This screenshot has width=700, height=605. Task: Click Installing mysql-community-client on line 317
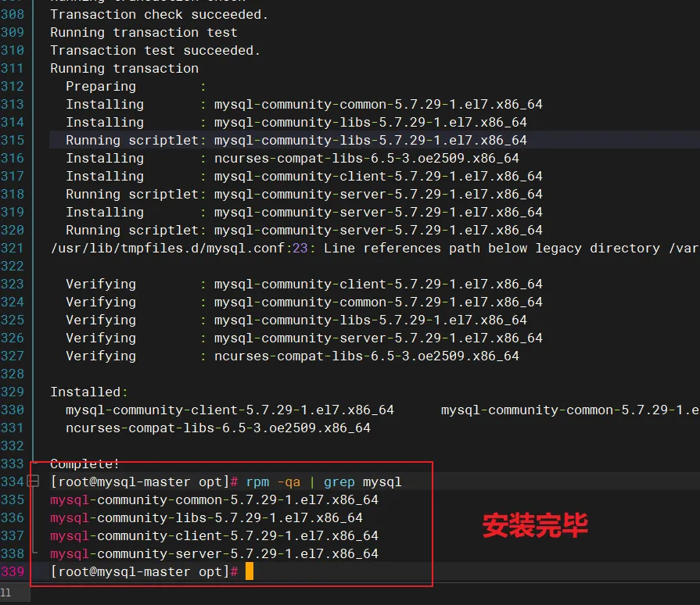304,176
